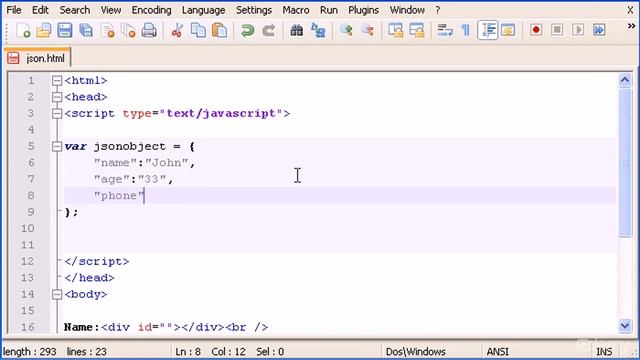Start macro recording with the red dot
The width and height of the screenshot is (640, 360).
pyautogui.click(x=536, y=30)
